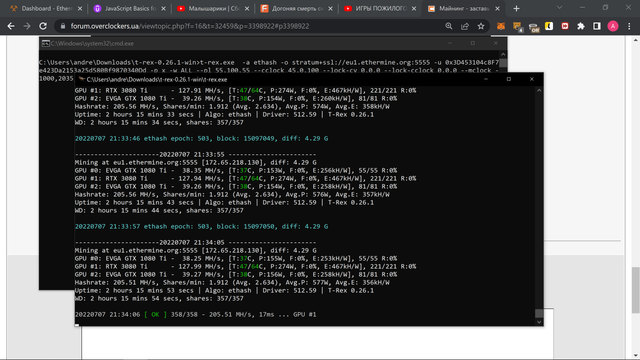Click the RTX 3080 Ti 127.99 MH/s line
Viewport: 640px width, 360px height.
point(245,266)
